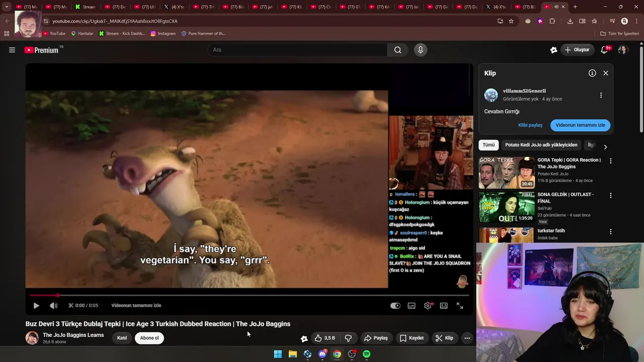The height and width of the screenshot is (362, 644).
Task: Create a clip with the Klip scissors button
Action: [444, 338]
